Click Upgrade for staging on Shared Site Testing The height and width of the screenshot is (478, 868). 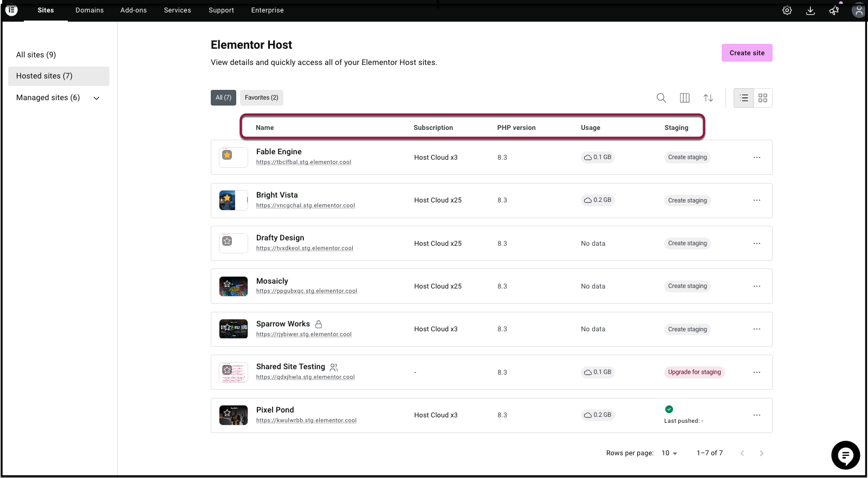pyautogui.click(x=694, y=372)
